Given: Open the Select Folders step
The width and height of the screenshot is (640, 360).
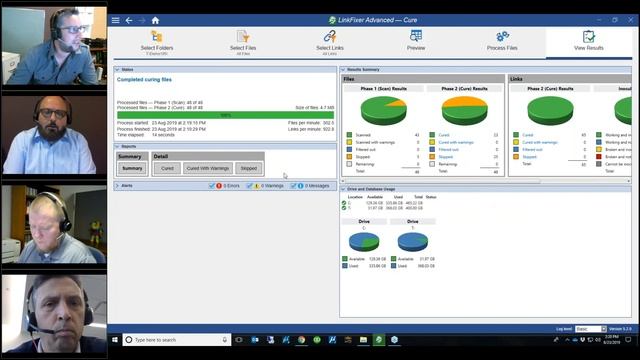Looking at the screenshot, I should [157, 42].
